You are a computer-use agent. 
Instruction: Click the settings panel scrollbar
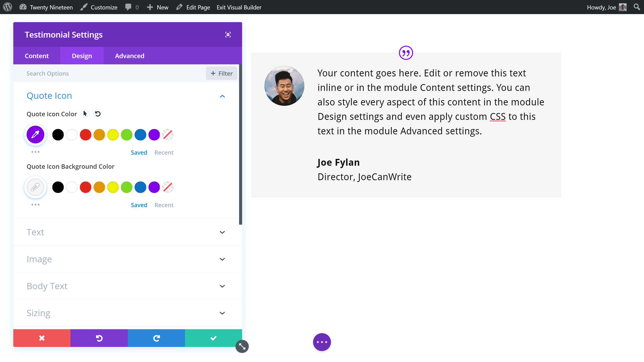point(241,144)
